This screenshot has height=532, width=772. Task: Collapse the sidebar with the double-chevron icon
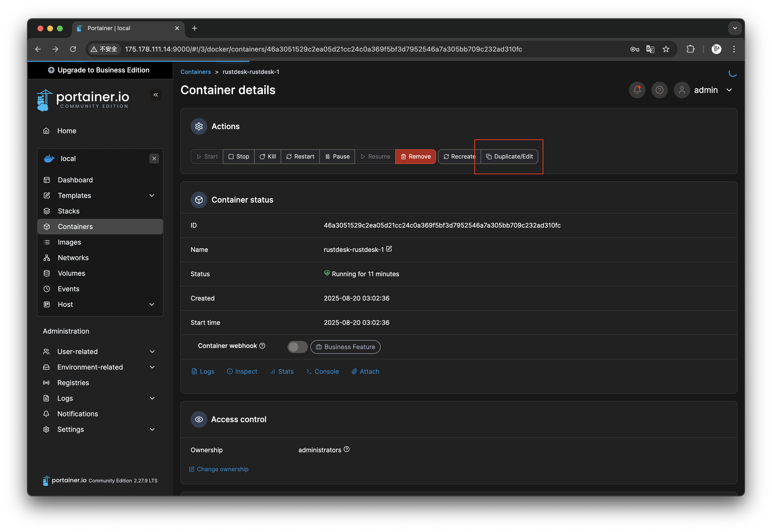155,95
